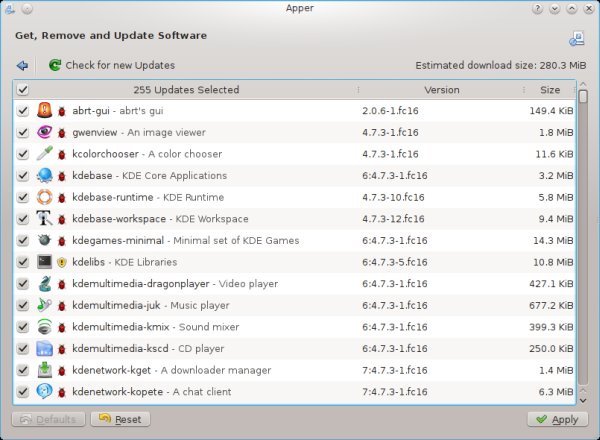The width and height of the screenshot is (600, 440).
Task: Click the title bar help question mark
Action: pyautogui.click(x=538, y=8)
